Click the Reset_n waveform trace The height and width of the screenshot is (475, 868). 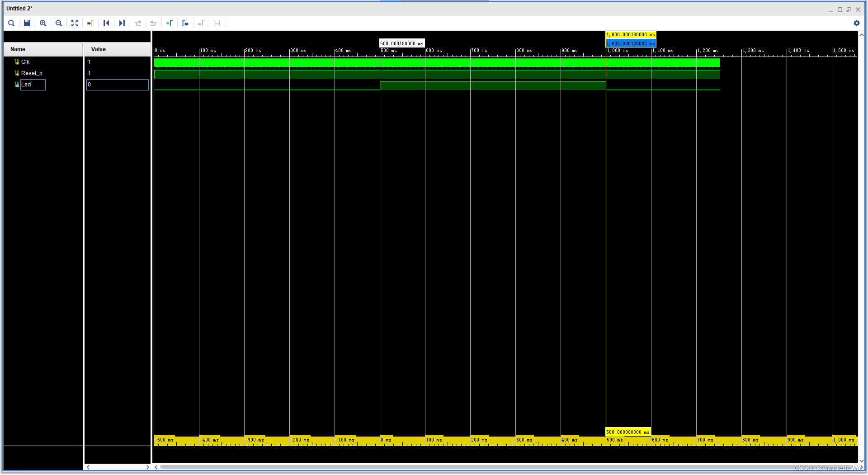click(436, 74)
